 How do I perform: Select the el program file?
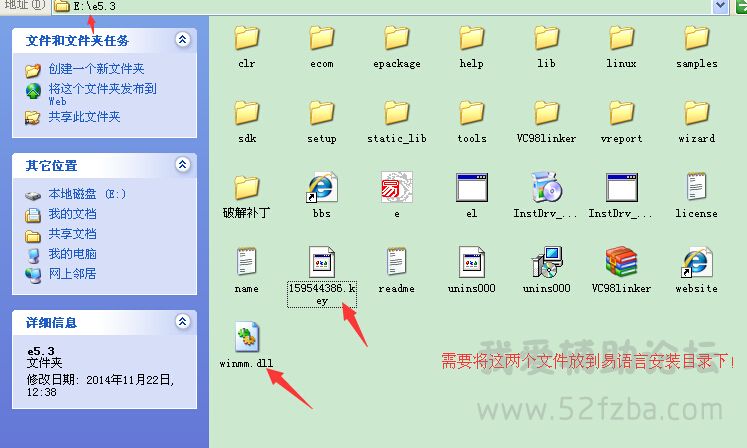[x=472, y=187]
